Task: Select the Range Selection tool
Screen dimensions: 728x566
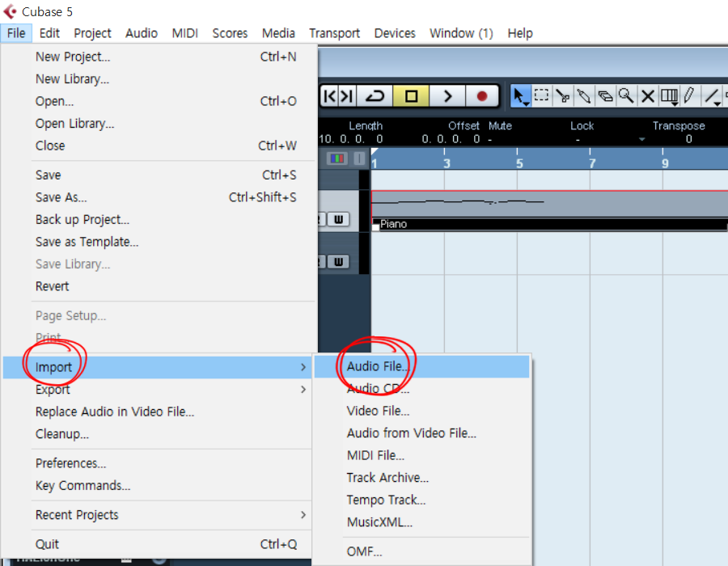Action: [541, 95]
